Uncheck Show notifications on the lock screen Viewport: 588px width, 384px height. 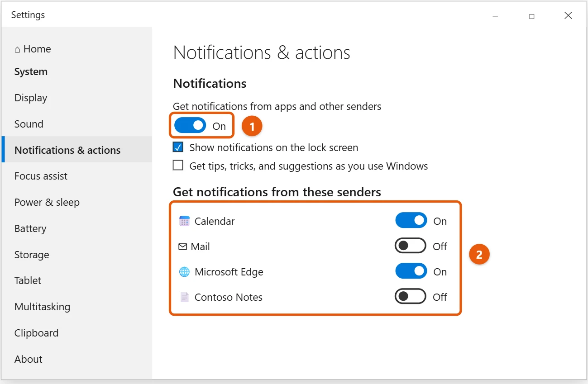pyautogui.click(x=178, y=147)
